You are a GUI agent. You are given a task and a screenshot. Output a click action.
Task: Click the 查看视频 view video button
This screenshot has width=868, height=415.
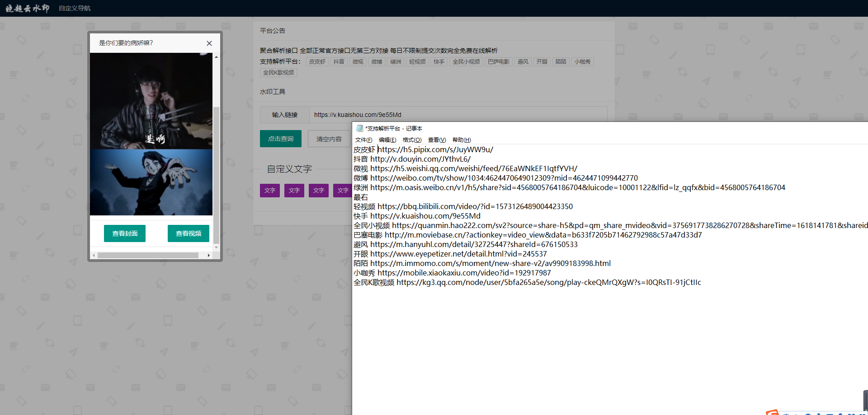[188, 233]
